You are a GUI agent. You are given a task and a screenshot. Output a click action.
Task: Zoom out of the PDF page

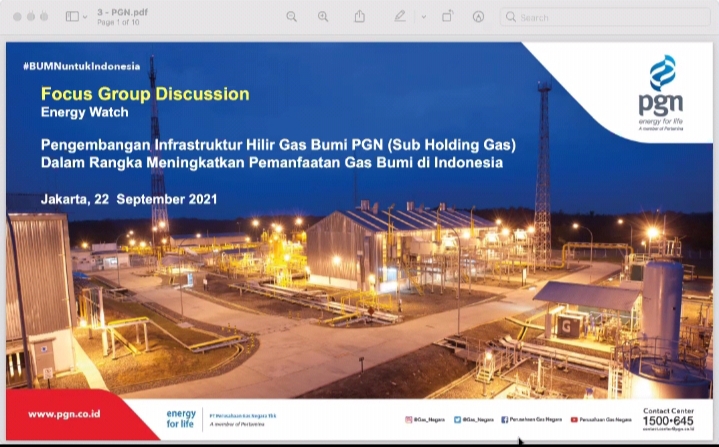(291, 17)
